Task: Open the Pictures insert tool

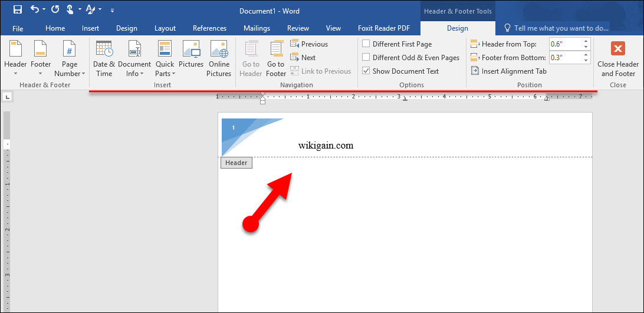Action: pyautogui.click(x=191, y=59)
